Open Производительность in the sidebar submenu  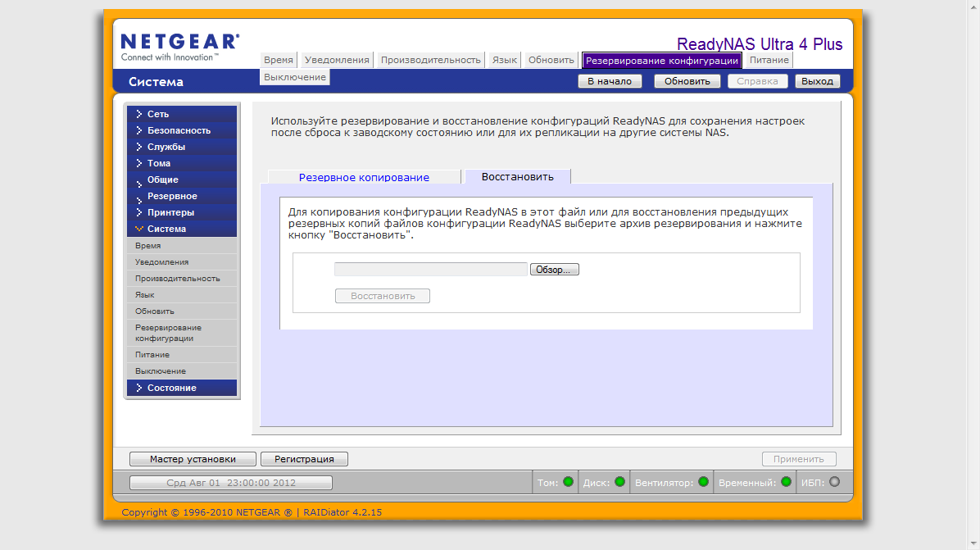182,278
